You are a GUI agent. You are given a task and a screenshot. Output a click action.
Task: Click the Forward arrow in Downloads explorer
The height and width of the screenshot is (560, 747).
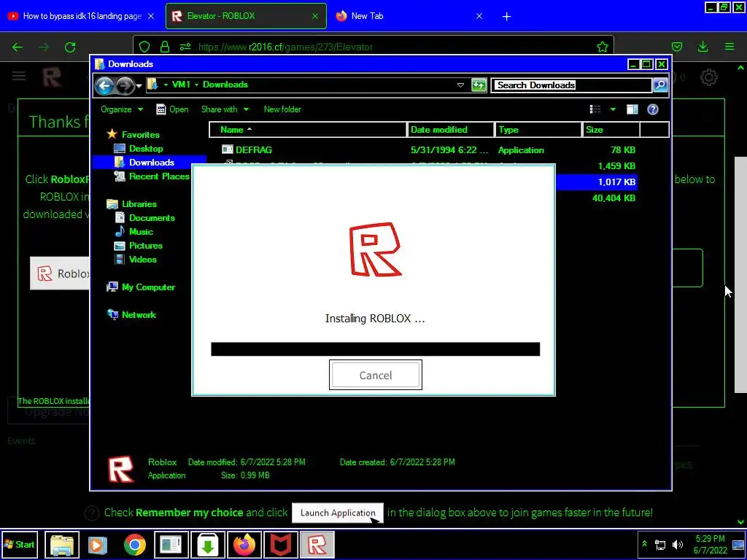[x=125, y=86]
